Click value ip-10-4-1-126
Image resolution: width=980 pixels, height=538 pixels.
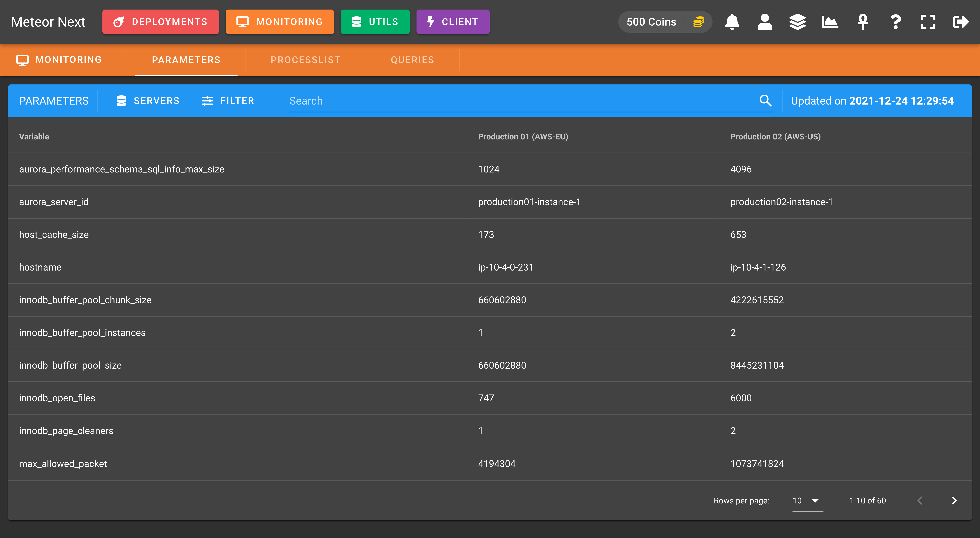tap(758, 267)
